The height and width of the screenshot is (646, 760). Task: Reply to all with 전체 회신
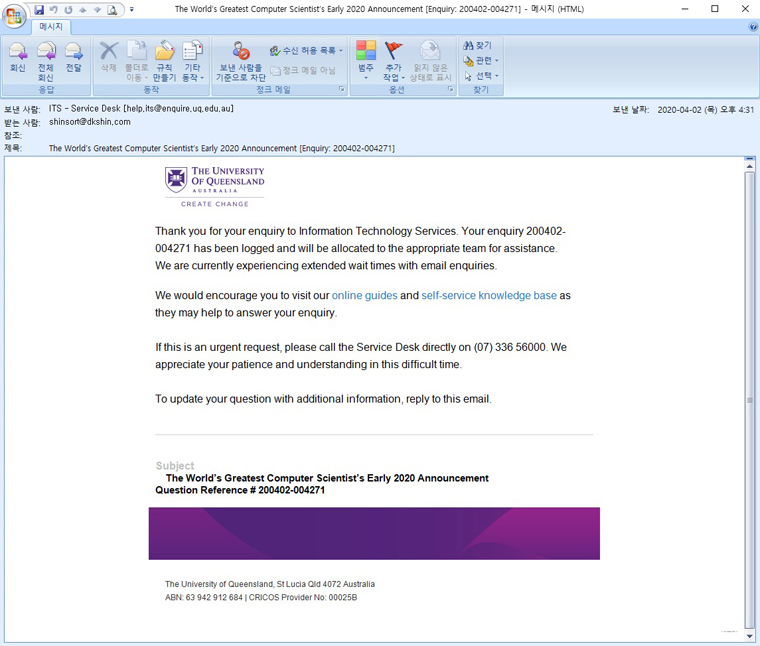point(46,61)
